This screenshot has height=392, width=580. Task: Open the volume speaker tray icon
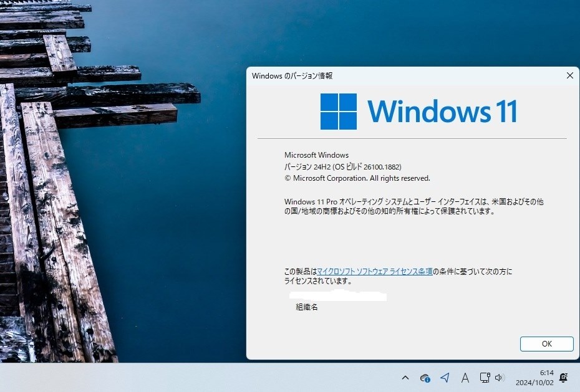499,378
